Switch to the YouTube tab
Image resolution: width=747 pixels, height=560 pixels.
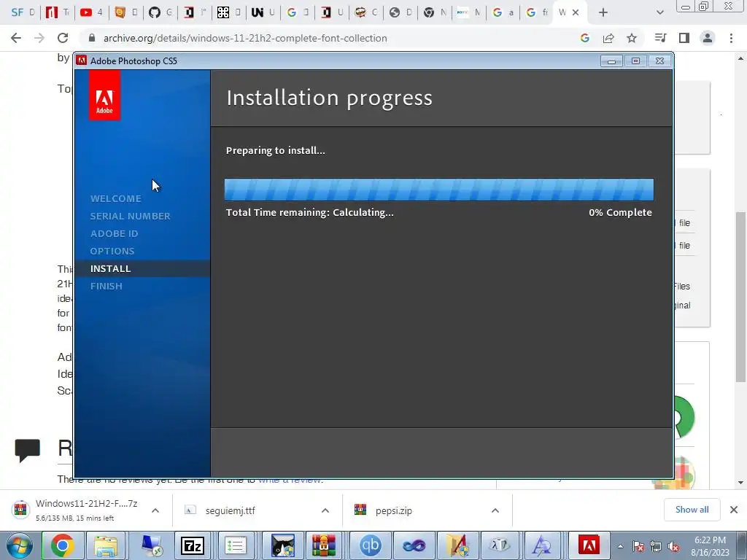coord(91,12)
